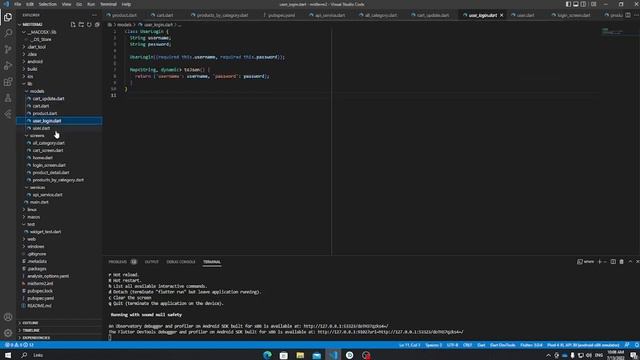Expand the build folder

pyautogui.click(x=59, y=69)
